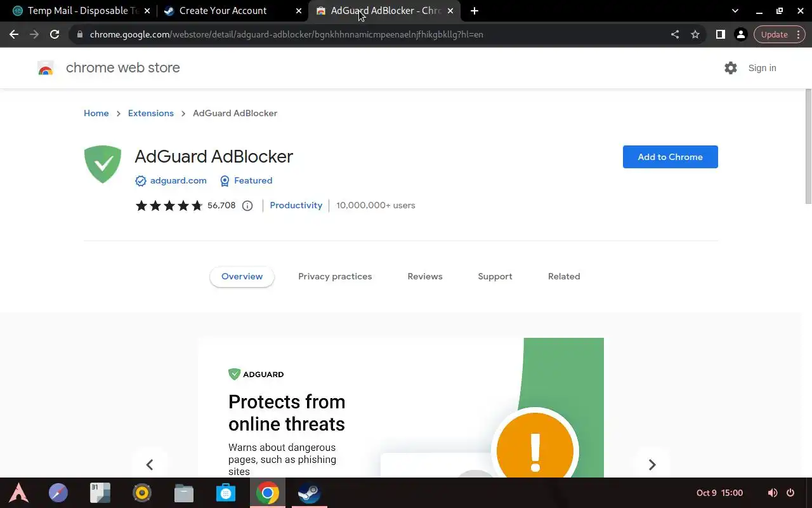The height and width of the screenshot is (508, 812).
Task: Go to Home breadcrumb link
Action: tap(96, 113)
